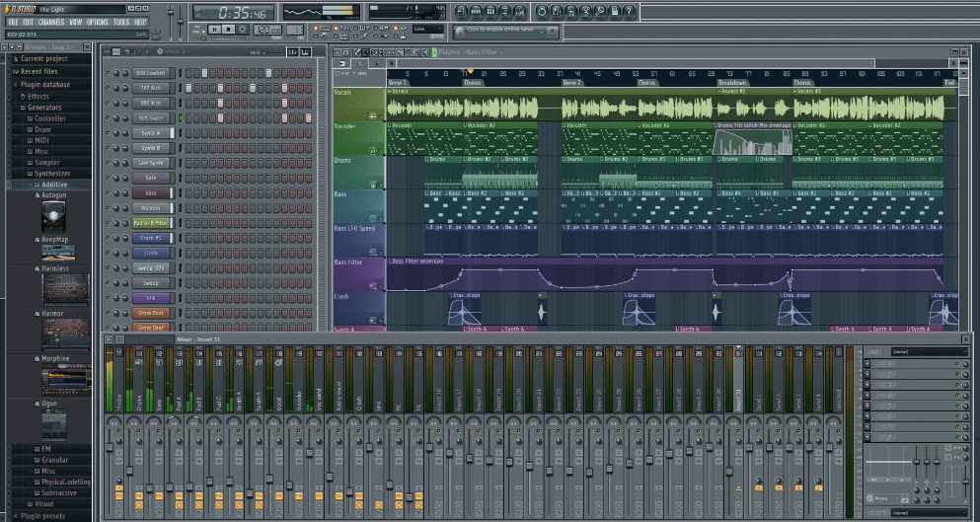This screenshot has width=980, height=522.
Task: Toggle the playlist snap magnet icon
Action: [x=345, y=52]
